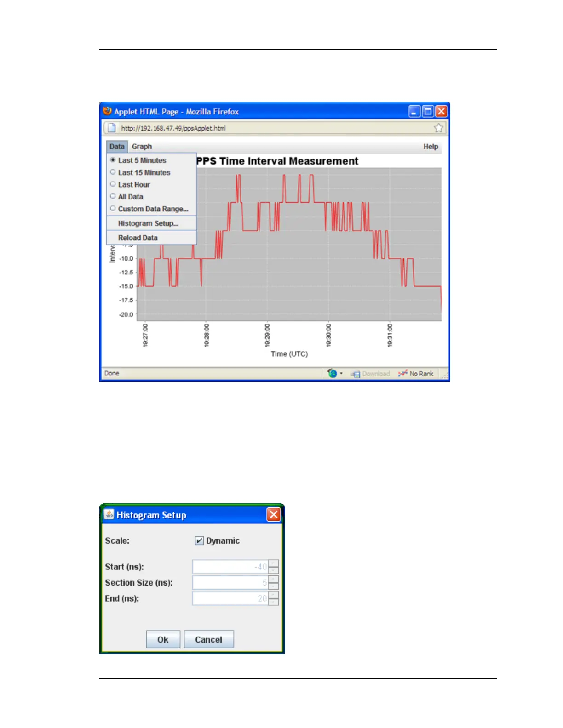The height and width of the screenshot is (728, 563).
Task: Click the window resize grip in the status bar
Action: click(445, 376)
